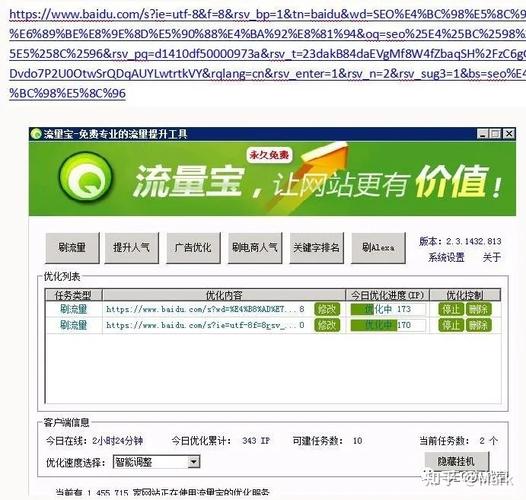The width and height of the screenshot is (526, 500).
Task: Click the 优化控制 column header
Action: pyautogui.click(x=465, y=295)
